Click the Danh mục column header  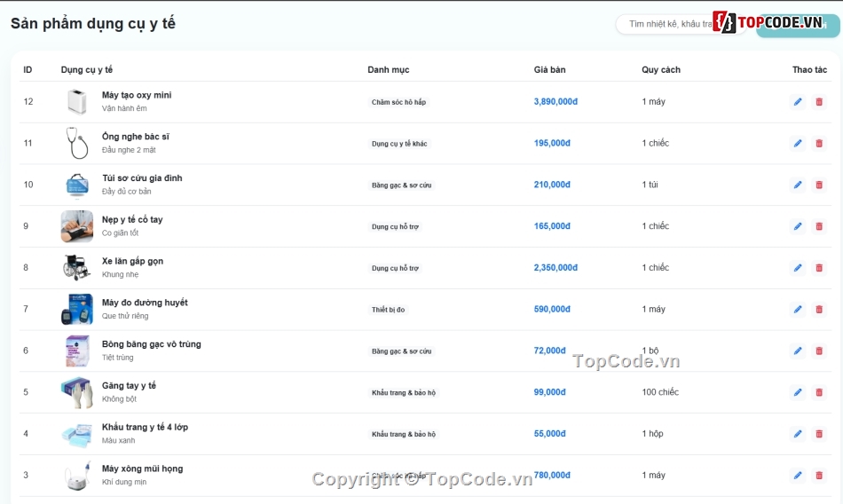click(388, 70)
